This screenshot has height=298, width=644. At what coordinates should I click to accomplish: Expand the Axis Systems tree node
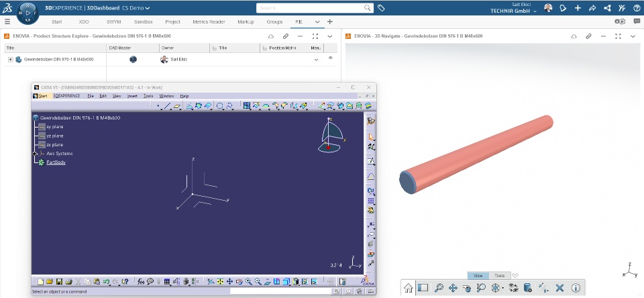click(x=35, y=153)
